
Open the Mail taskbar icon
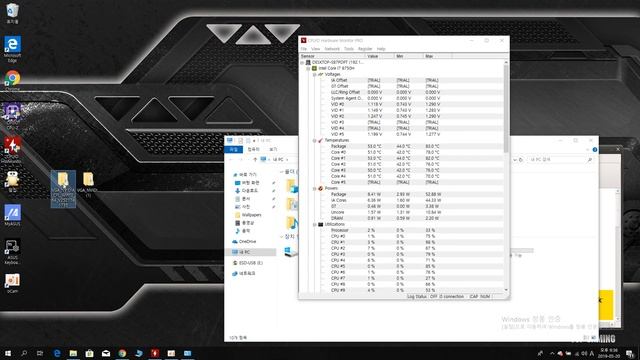[106, 353]
